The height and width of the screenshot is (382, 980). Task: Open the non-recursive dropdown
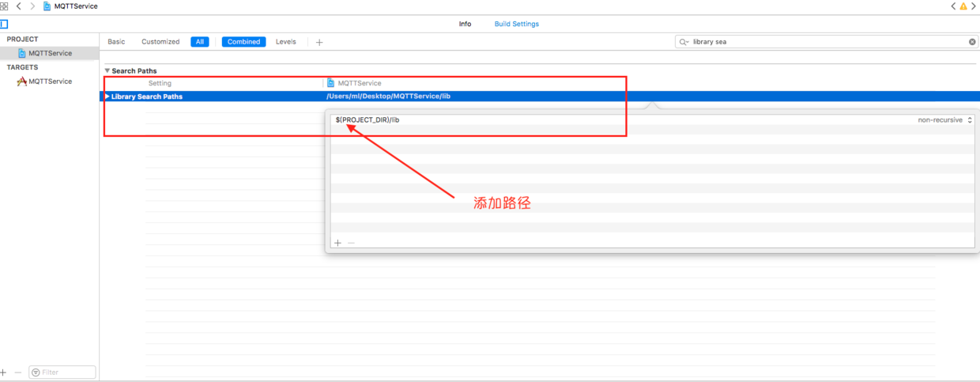pos(945,120)
